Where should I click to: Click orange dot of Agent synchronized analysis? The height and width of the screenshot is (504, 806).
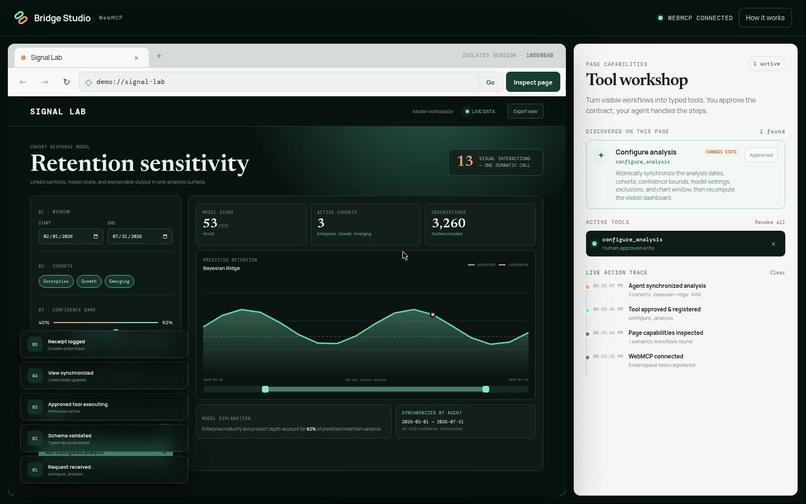click(588, 287)
